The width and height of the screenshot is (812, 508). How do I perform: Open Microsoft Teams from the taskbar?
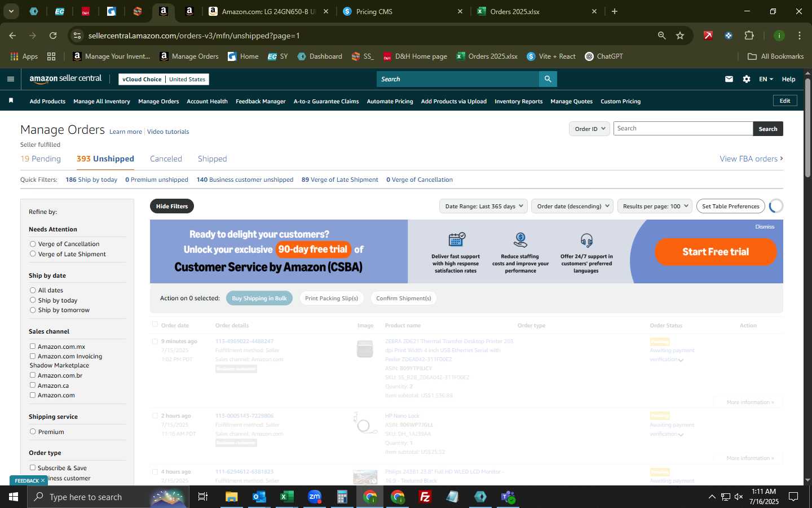[x=508, y=497]
